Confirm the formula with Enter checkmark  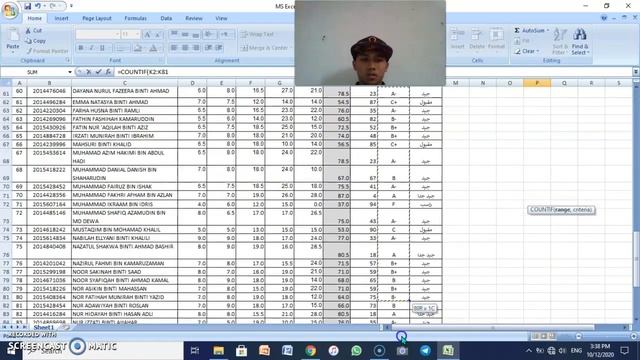(x=98, y=72)
